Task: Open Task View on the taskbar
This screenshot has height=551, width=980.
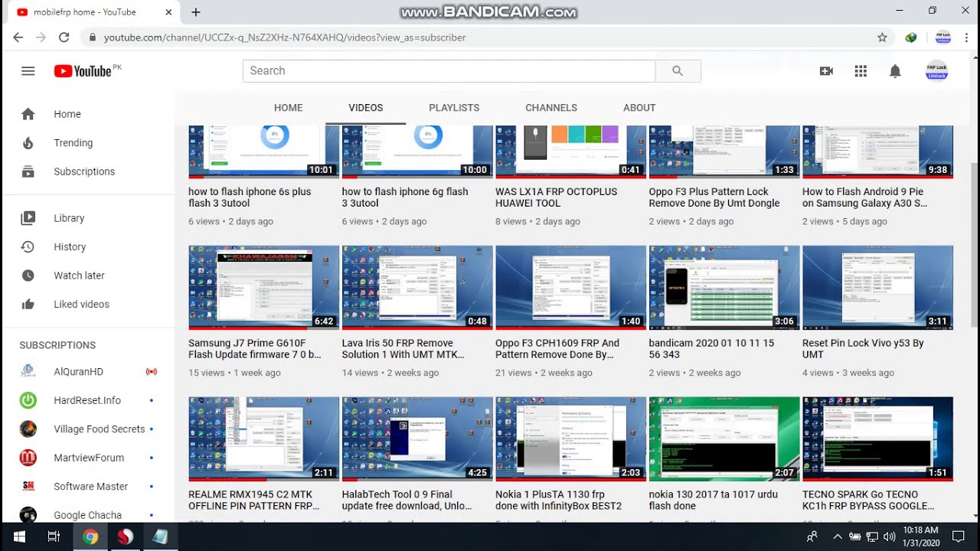Action: pos(54,537)
